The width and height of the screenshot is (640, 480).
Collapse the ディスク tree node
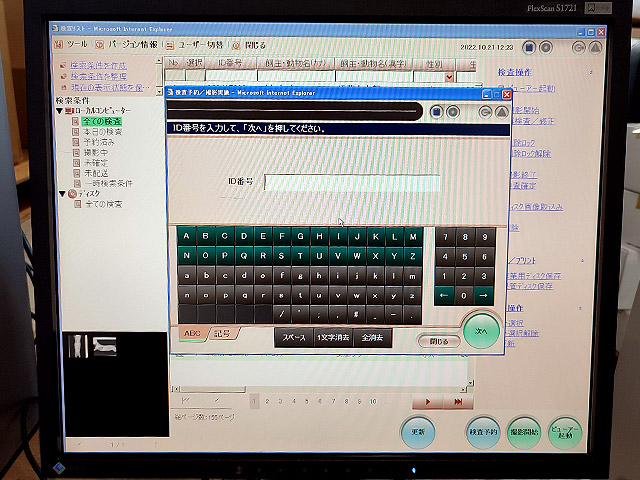(x=62, y=194)
